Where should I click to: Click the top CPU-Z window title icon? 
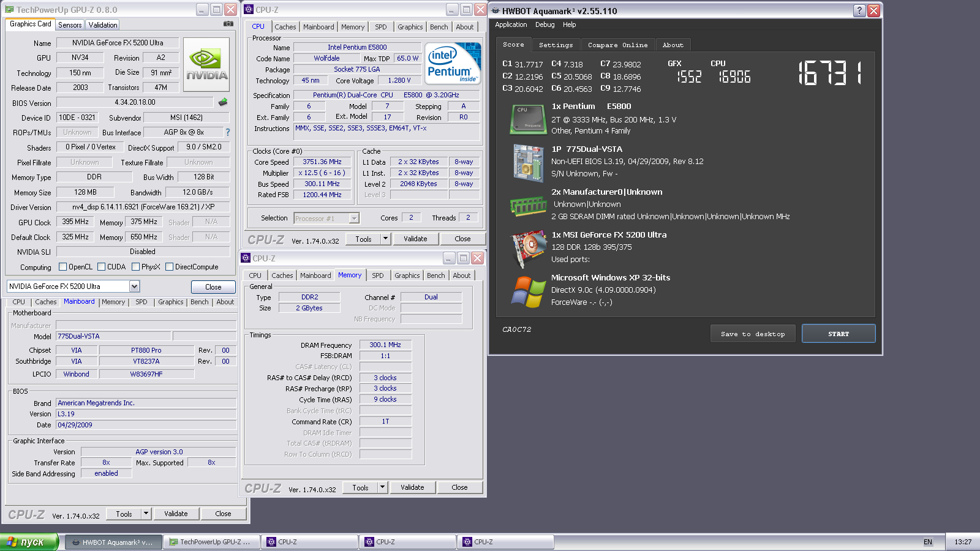coord(249,9)
